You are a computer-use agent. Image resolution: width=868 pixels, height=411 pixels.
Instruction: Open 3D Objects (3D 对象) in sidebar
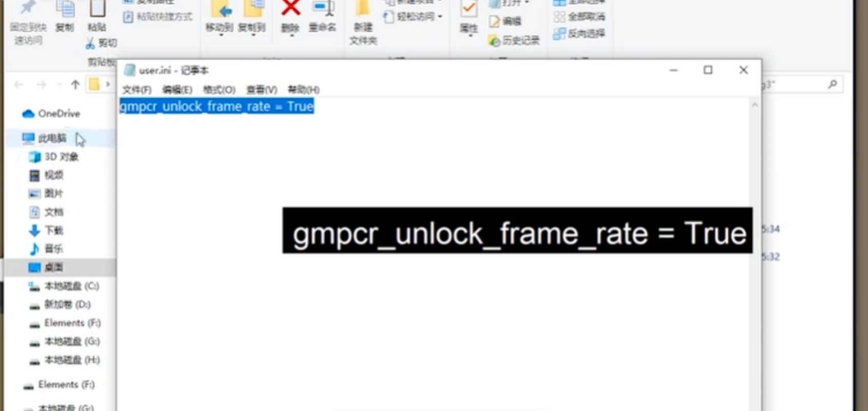point(53,156)
